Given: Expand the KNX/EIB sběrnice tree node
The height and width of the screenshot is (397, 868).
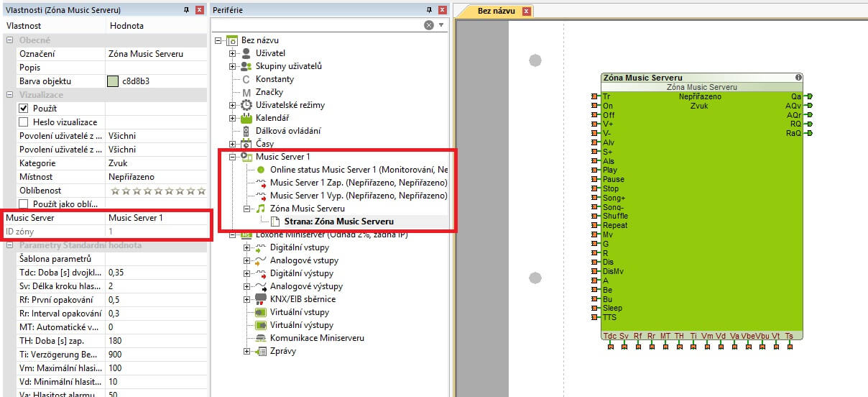Looking at the screenshot, I should coord(246,299).
